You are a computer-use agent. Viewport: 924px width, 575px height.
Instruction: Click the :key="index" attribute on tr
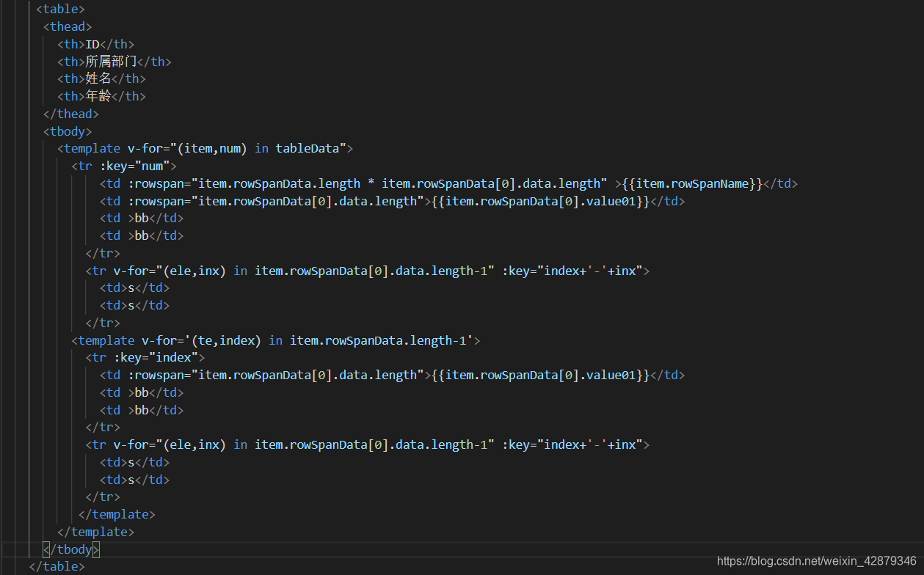click(156, 358)
